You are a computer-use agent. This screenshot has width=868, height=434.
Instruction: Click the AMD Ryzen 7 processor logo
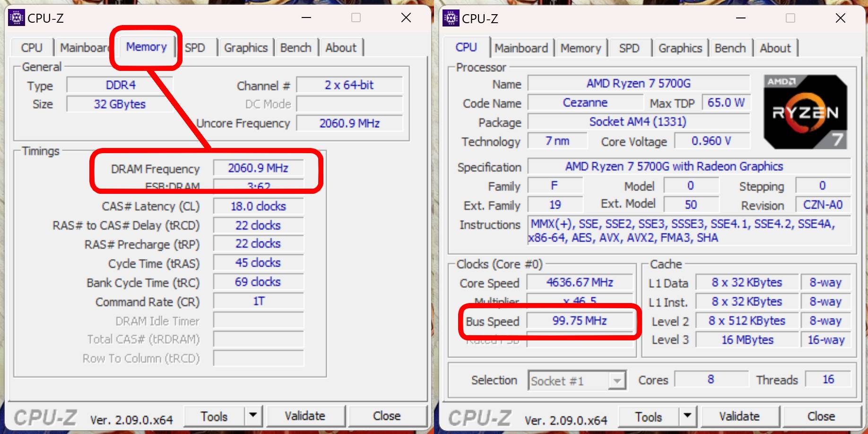pyautogui.click(x=805, y=112)
